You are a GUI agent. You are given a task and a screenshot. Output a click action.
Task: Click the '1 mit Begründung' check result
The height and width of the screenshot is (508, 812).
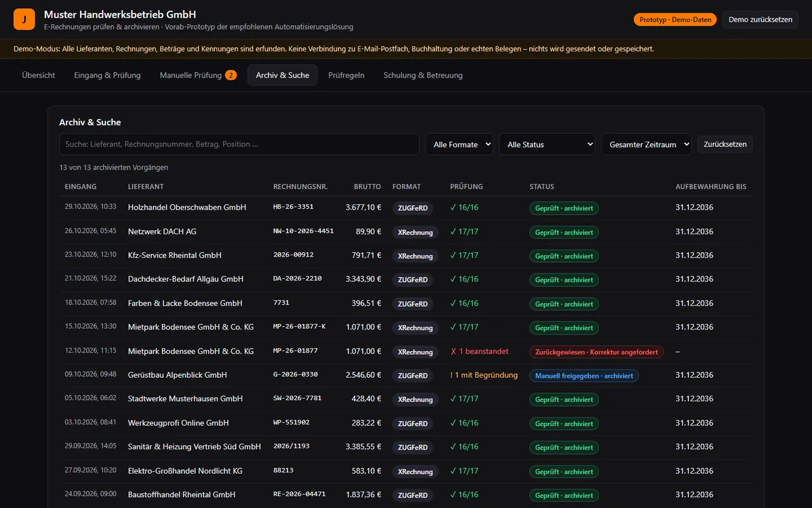[484, 375]
